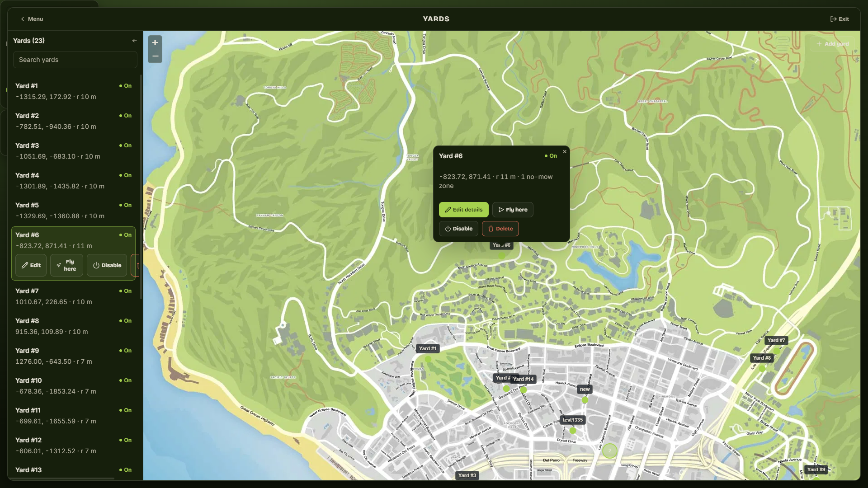This screenshot has height=488, width=868.
Task: Click the Add yard button
Action: (832, 44)
